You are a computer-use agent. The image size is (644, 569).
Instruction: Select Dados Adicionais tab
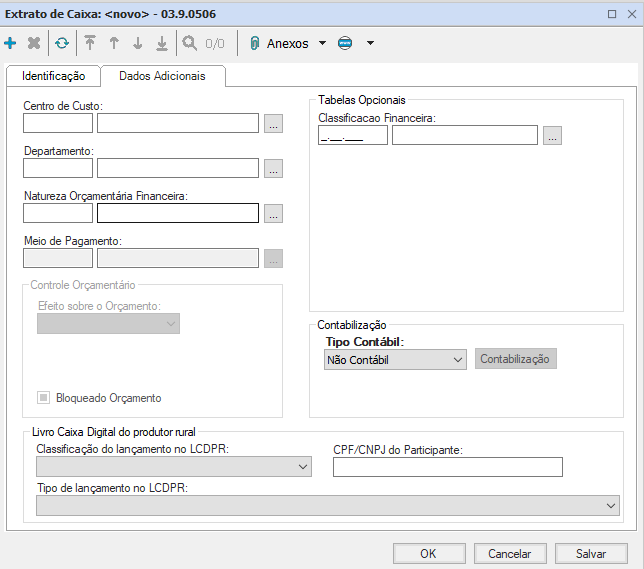coord(162,76)
